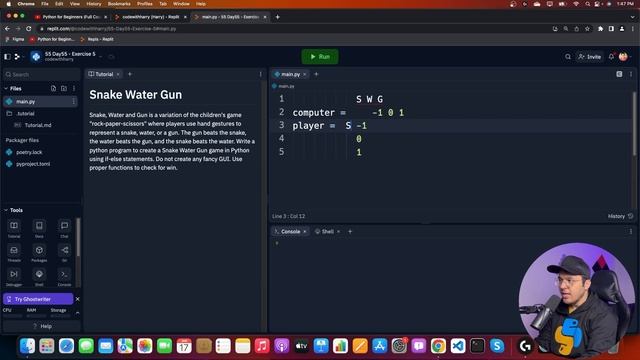Run the program with Run button
640x360 pixels.
pyautogui.click(x=320, y=57)
